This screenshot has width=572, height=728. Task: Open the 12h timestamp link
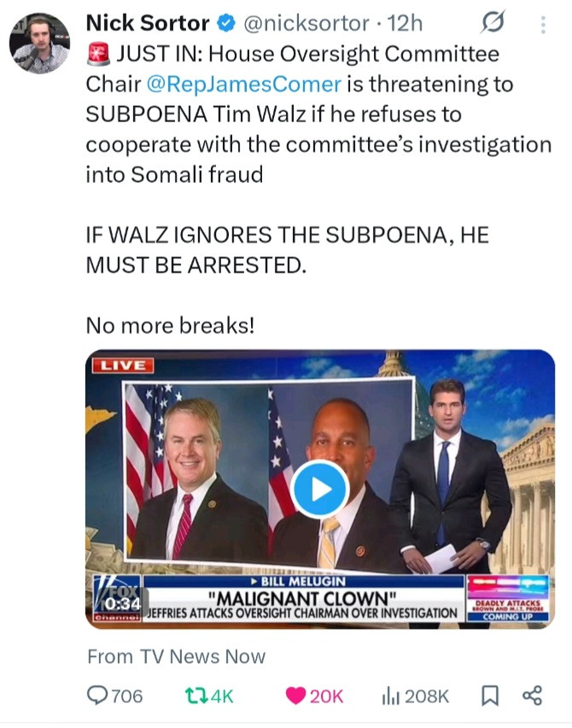406,23
